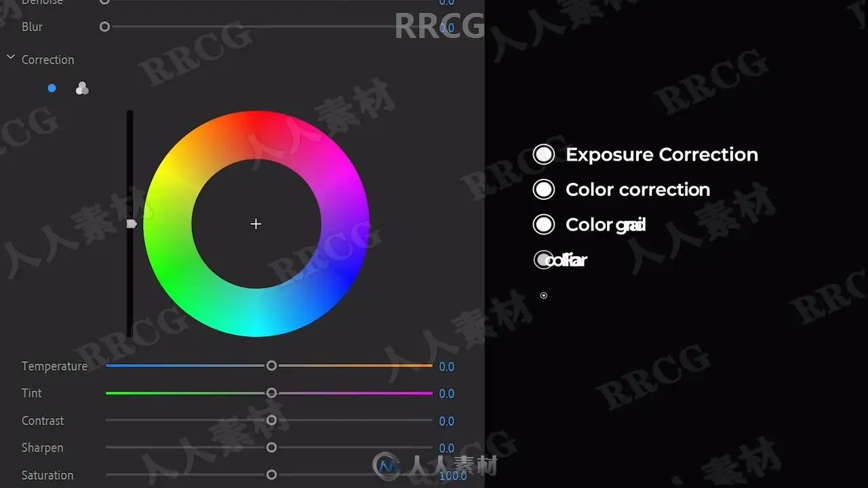Screen dimensions: 868x488
Task: Click the Temperature label
Action: tap(54, 366)
